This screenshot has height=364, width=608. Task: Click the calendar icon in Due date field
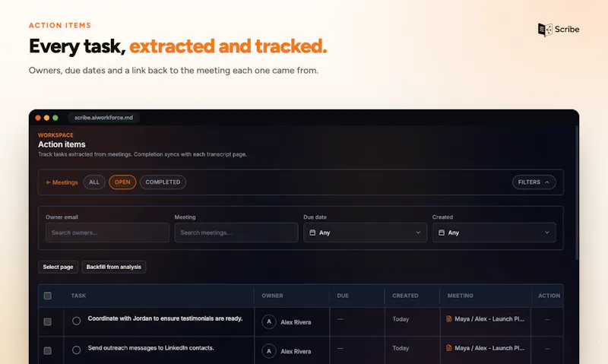coord(312,233)
